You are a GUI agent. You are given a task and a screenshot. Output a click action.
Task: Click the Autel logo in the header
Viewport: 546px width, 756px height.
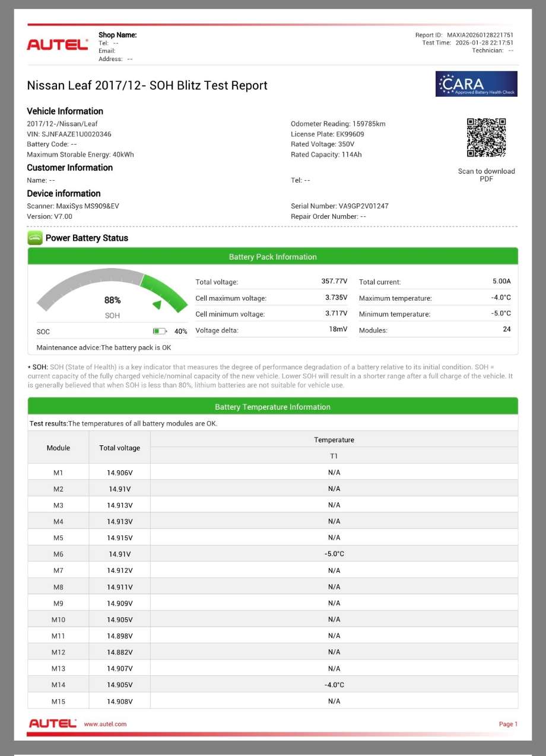tap(58, 44)
